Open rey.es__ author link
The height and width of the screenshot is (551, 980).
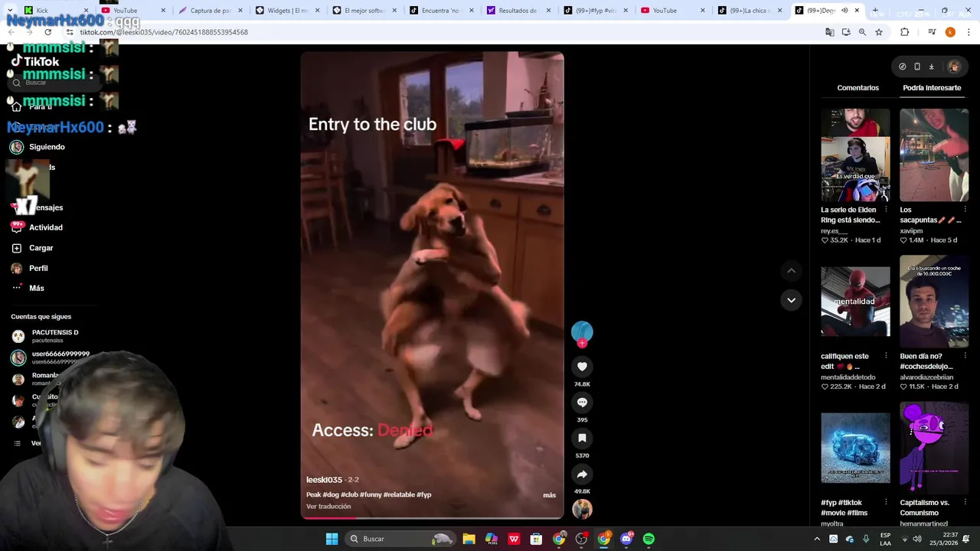tap(834, 231)
